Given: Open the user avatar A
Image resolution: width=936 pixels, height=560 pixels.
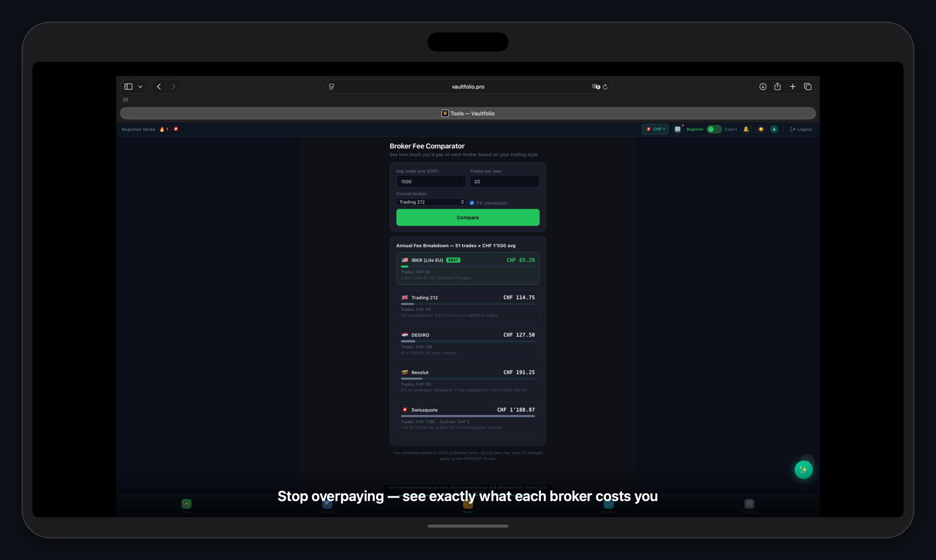Looking at the screenshot, I should [x=774, y=129].
